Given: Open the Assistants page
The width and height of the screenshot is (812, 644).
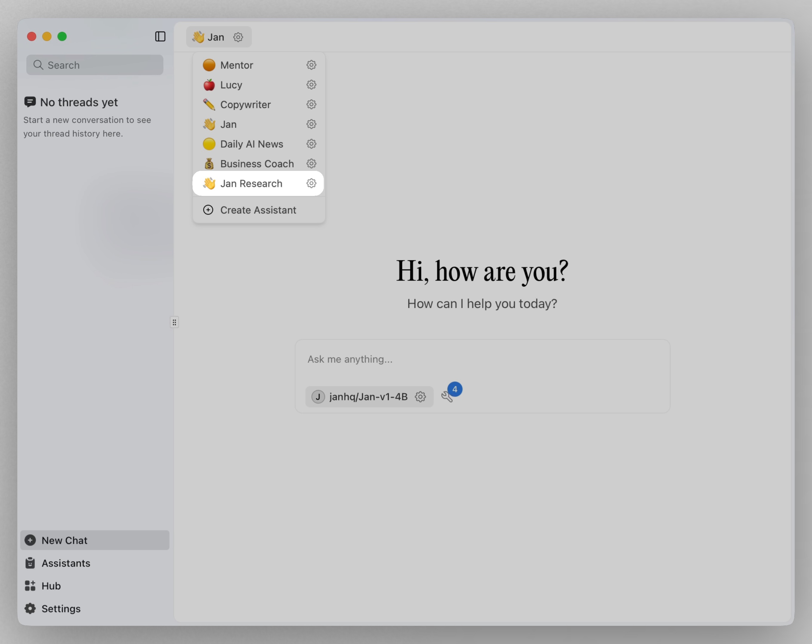Looking at the screenshot, I should pos(66,563).
